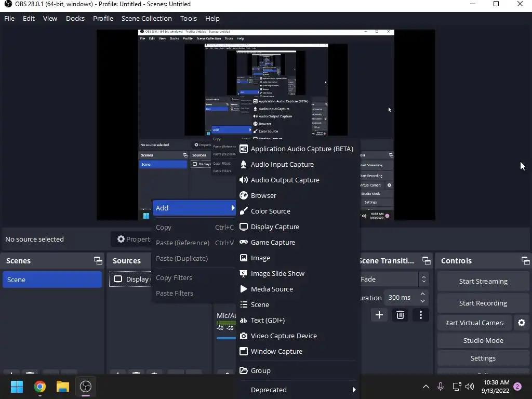Open Virtual Camera settings gear icon

[522, 323]
